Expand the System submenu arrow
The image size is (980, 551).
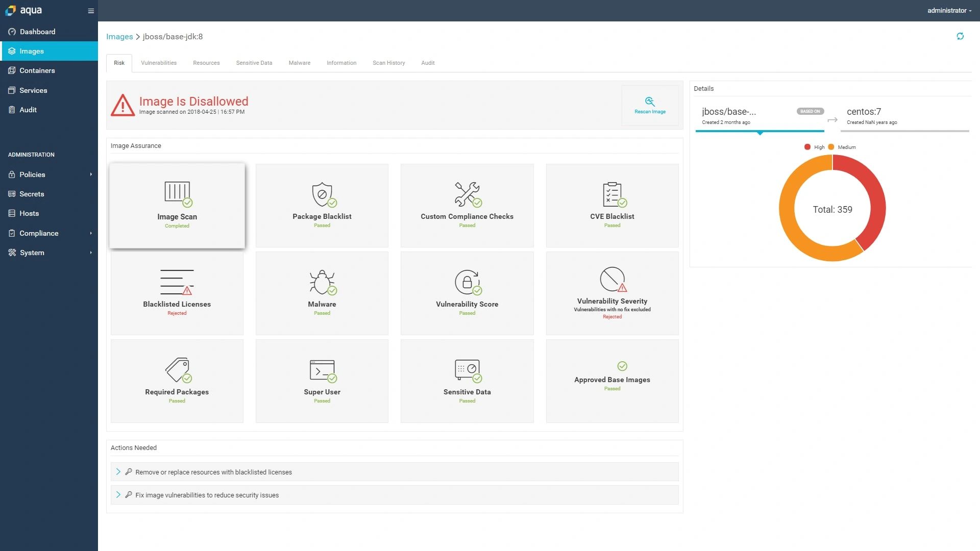coord(91,253)
